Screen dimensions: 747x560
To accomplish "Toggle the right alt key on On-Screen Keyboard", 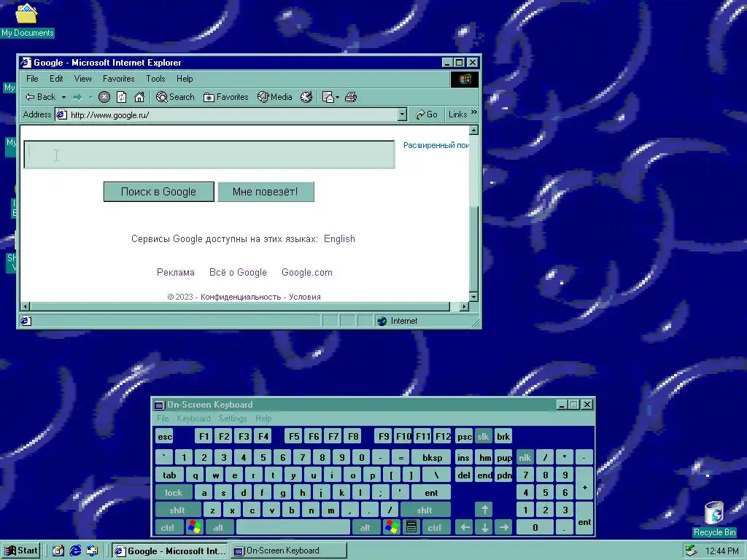I will coord(365,528).
